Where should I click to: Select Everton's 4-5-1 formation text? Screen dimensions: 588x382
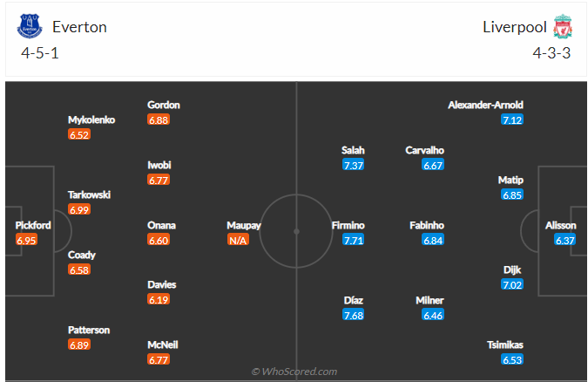point(40,52)
